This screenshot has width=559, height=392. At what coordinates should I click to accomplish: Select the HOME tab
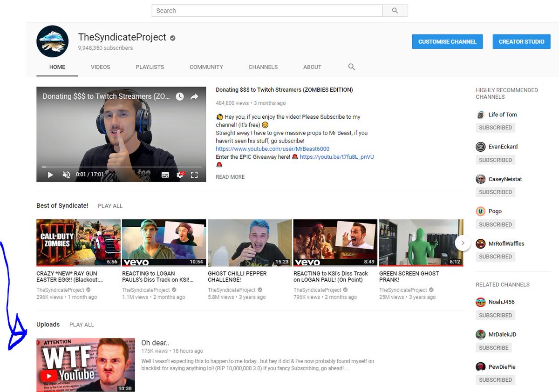click(x=57, y=67)
